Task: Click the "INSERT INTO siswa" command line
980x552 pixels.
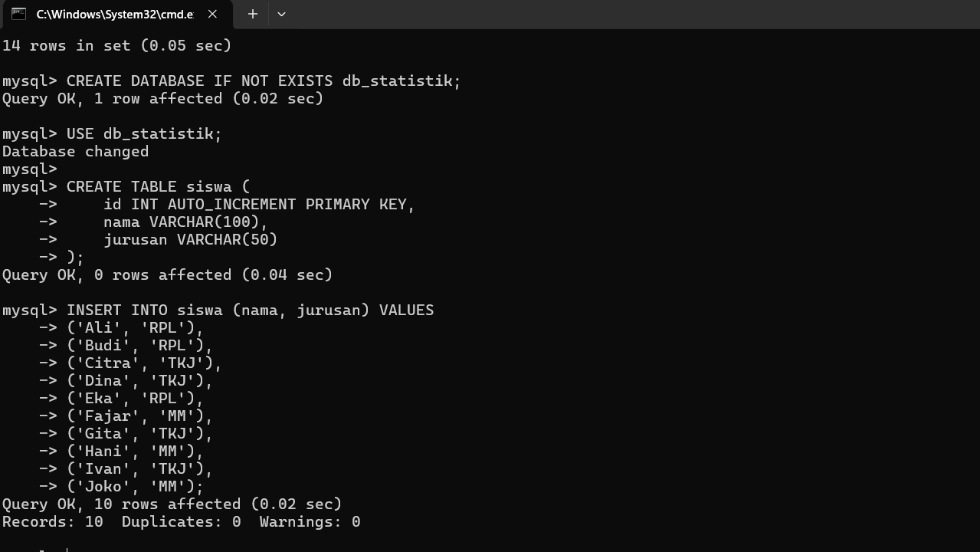Action: [x=250, y=310]
